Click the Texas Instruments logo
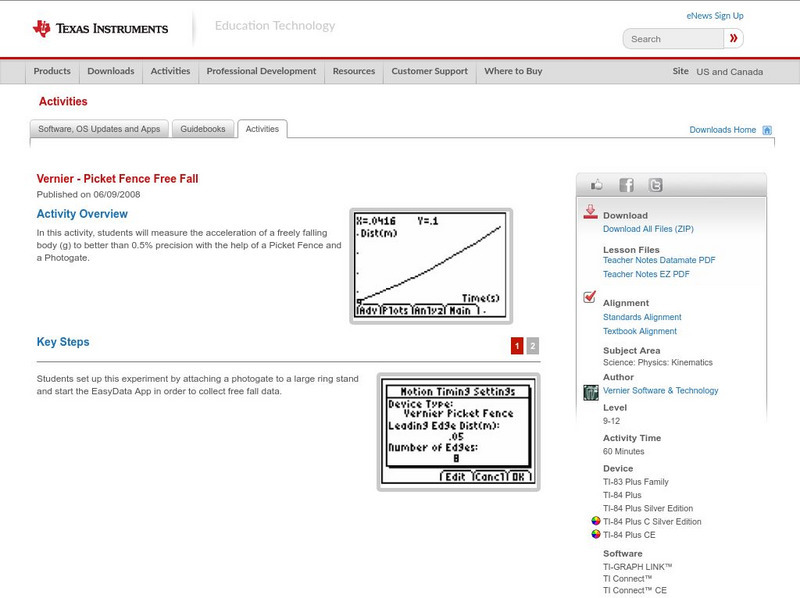The height and width of the screenshot is (598, 800). (98, 26)
